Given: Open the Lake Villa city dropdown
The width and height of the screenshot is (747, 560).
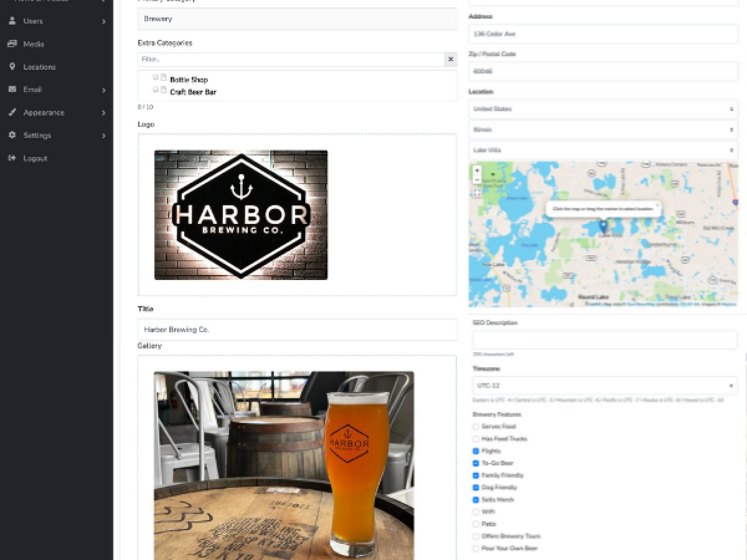Looking at the screenshot, I should [x=603, y=151].
